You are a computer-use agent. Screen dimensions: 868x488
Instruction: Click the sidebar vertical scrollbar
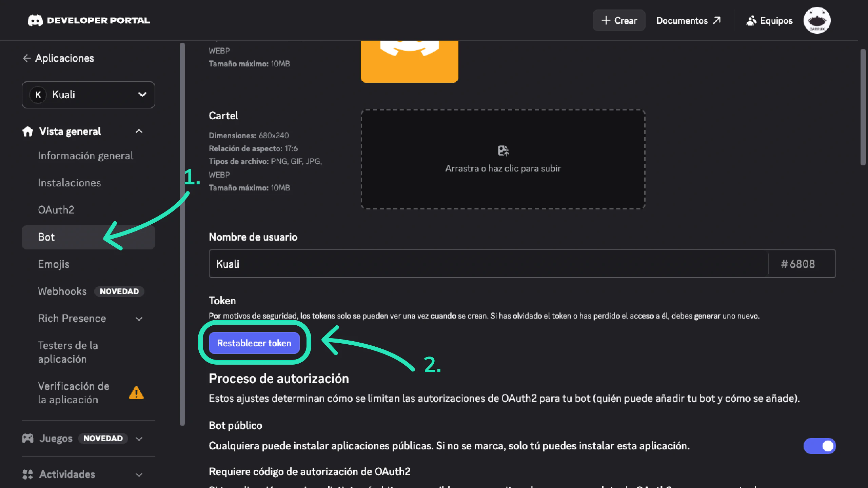click(x=182, y=234)
